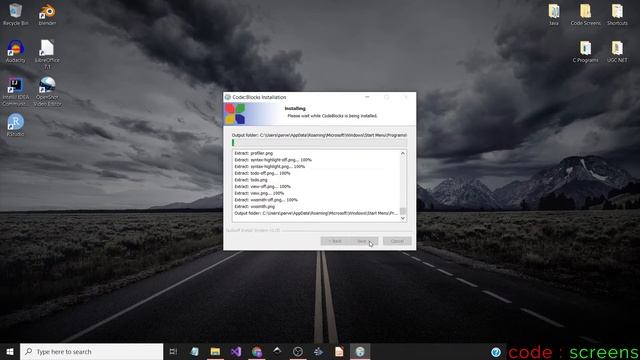Open the Code Screens desktop folder

coord(586,14)
